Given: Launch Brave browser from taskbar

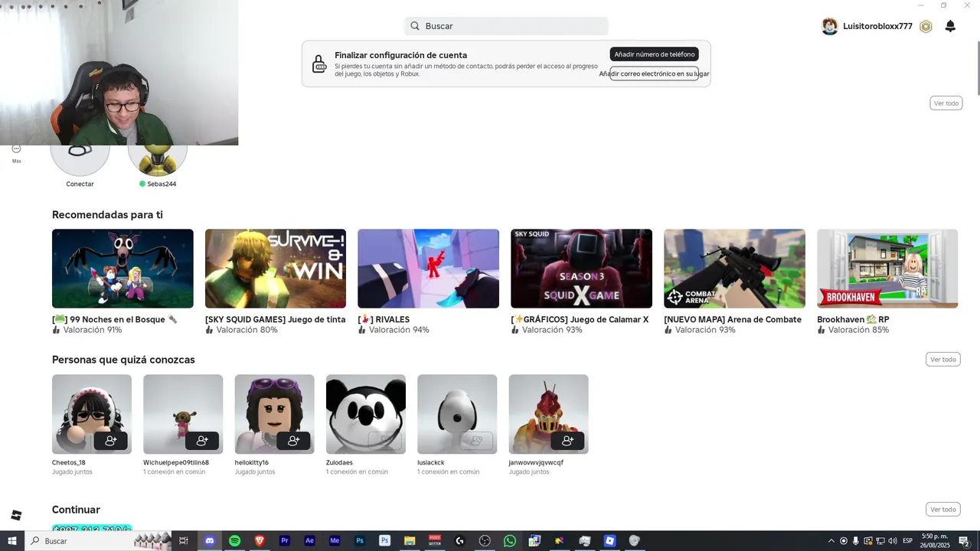Looking at the screenshot, I should point(260,541).
